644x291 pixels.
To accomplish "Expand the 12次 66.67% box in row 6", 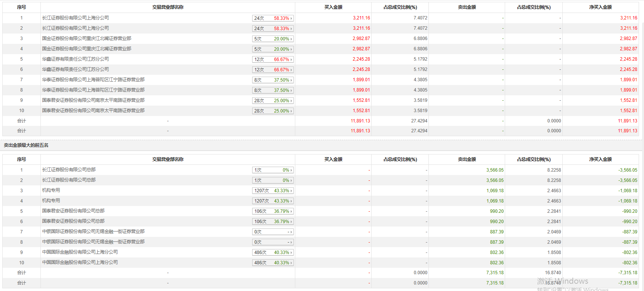I will [x=273, y=70].
